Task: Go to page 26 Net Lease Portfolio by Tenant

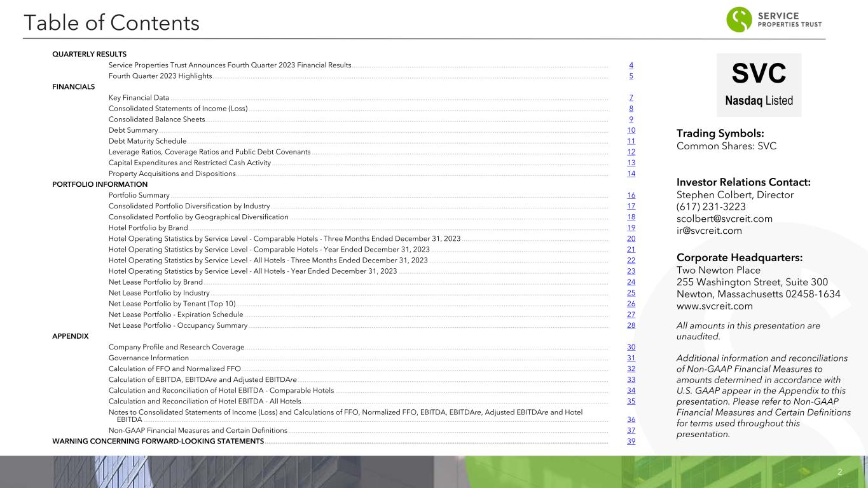Action: coord(630,304)
